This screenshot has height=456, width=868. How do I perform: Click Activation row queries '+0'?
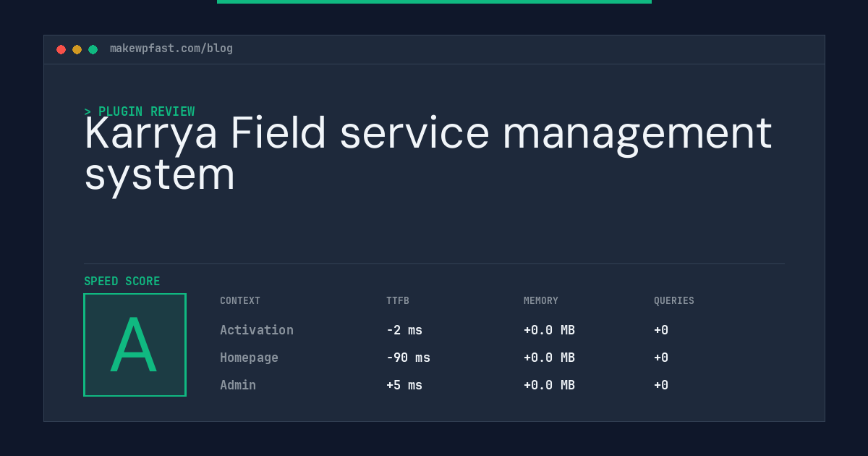pyautogui.click(x=661, y=330)
